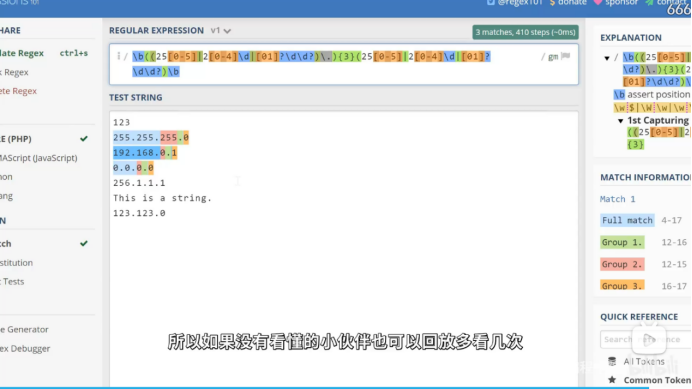
Task: Click the Group 2. red label
Action: [x=622, y=264]
